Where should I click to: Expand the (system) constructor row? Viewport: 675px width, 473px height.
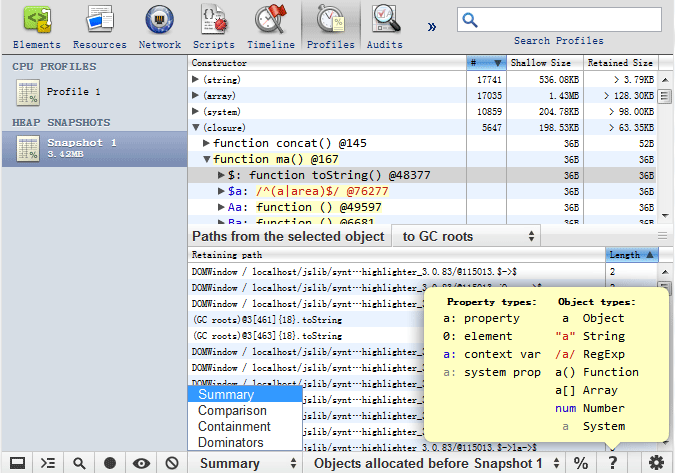[x=195, y=111]
